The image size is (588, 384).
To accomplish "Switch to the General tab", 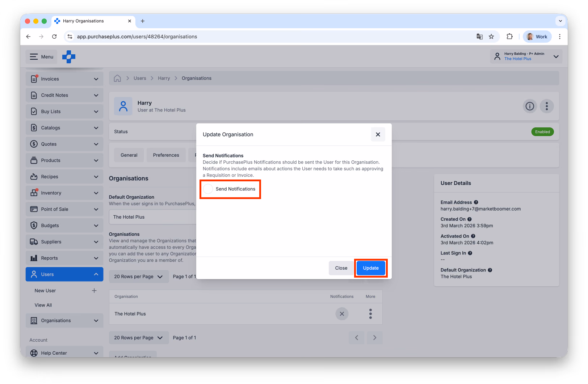I will pos(129,155).
